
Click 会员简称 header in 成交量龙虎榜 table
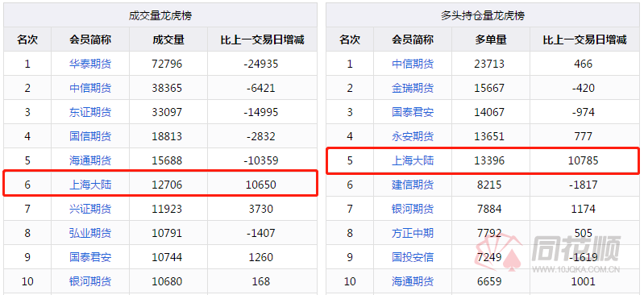(90, 39)
